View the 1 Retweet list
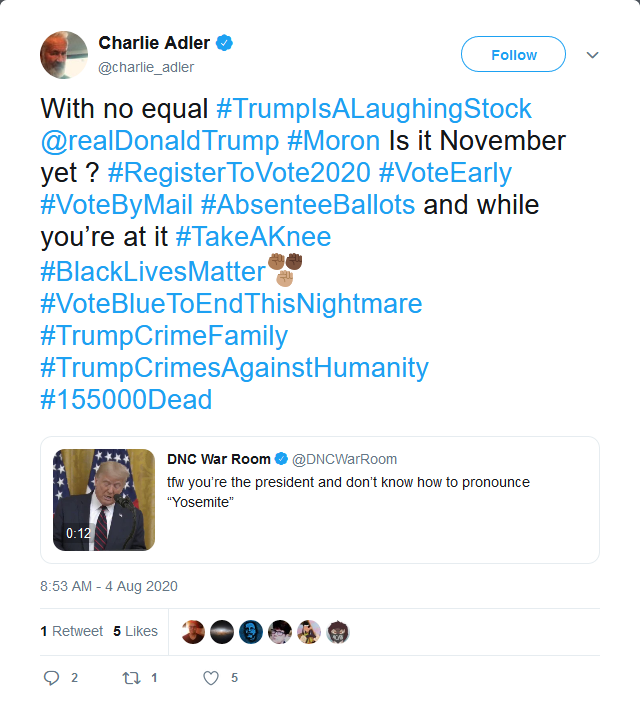 (x=72, y=631)
